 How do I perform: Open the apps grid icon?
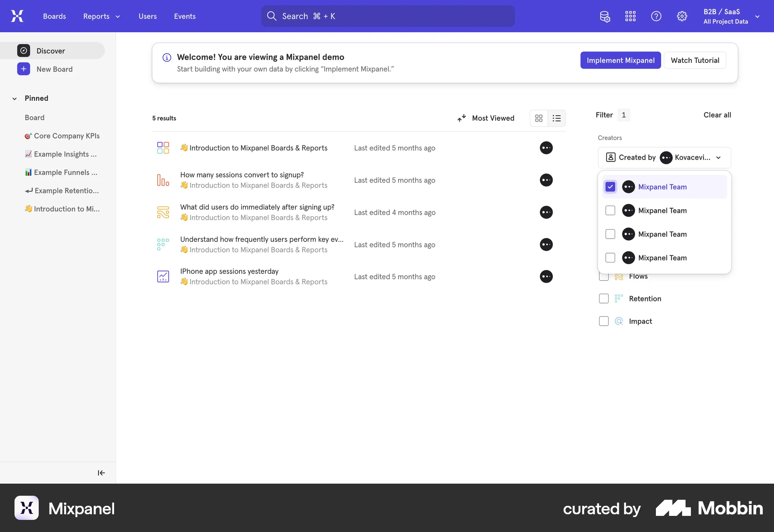[630, 16]
